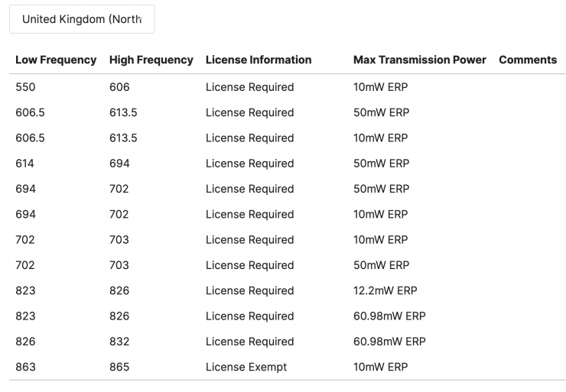Viewport: 566px width, 392px height.
Task: Click the 614 low frequency value
Action: tap(24, 164)
